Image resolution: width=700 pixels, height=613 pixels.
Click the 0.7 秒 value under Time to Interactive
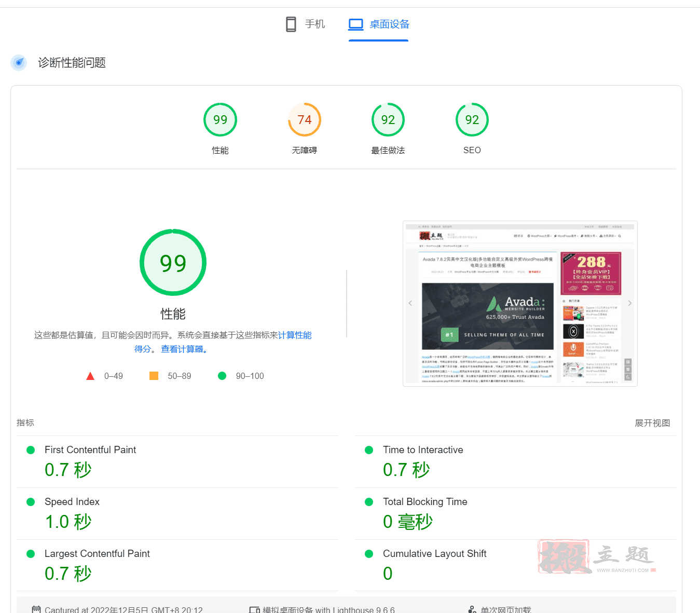tap(406, 470)
